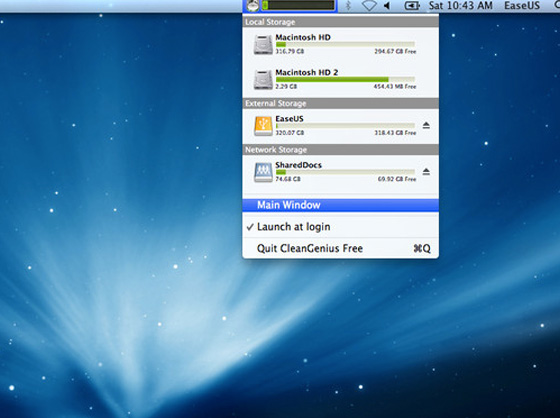Screen dimensions: 560x418
Task: Eject the SharedDocs network volume
Action: tap(426, 172)
